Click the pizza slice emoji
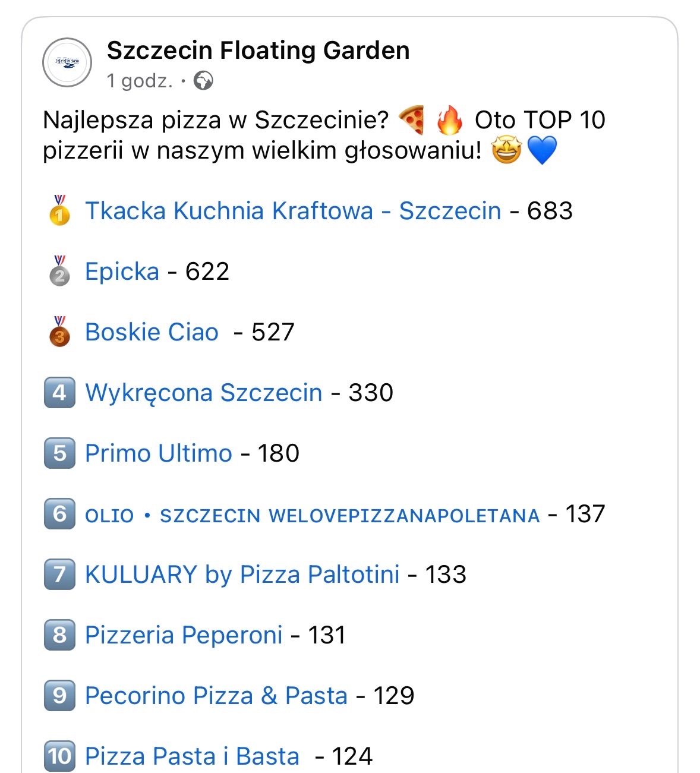The height and width of the screenshot is (773, 700). tap(412, 120)
